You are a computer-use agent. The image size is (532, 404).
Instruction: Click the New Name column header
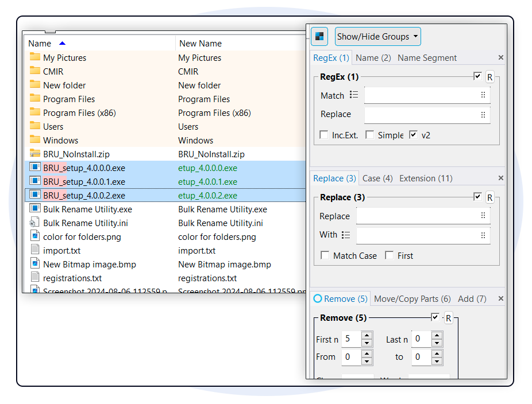coord(201,44)
